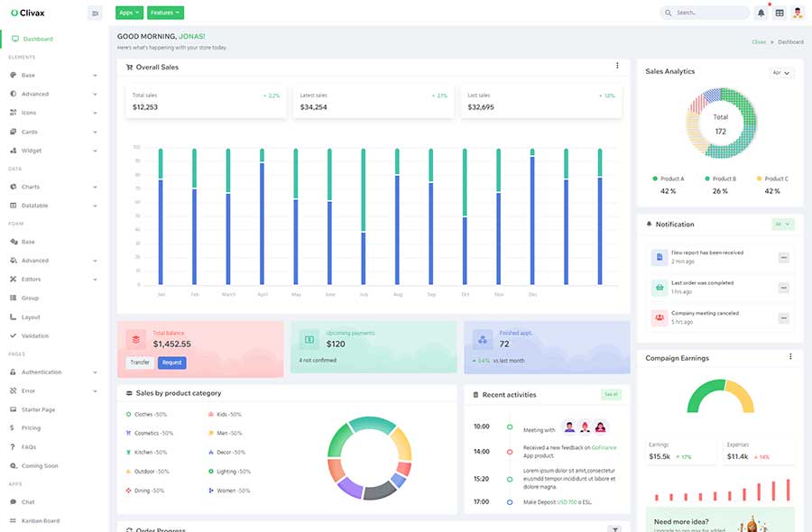This screenshot has height=532, width=812.
Task: Open Kanban Board from sidebar
Action: (x=41, y=520)
